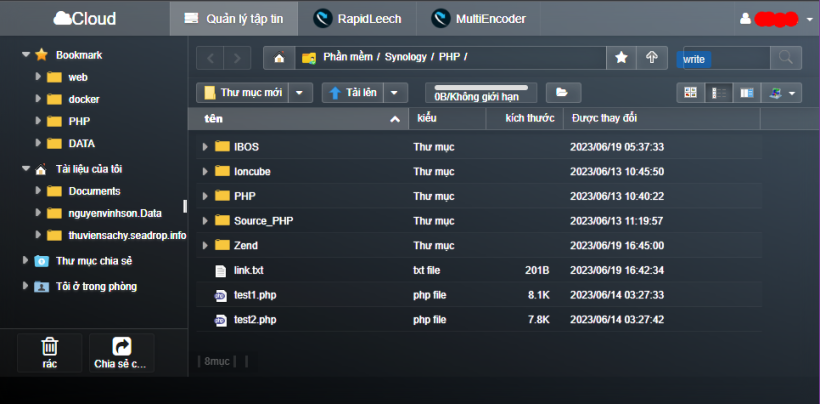Collapse the Tài liệu của tôi section

click(x=26, y=169)
